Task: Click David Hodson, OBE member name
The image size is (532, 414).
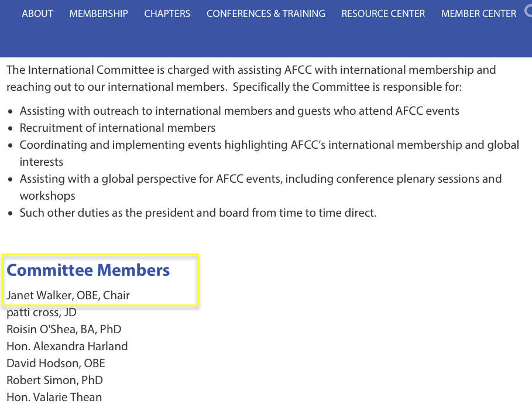Action: pyautogui.click(x=56, y=363)
